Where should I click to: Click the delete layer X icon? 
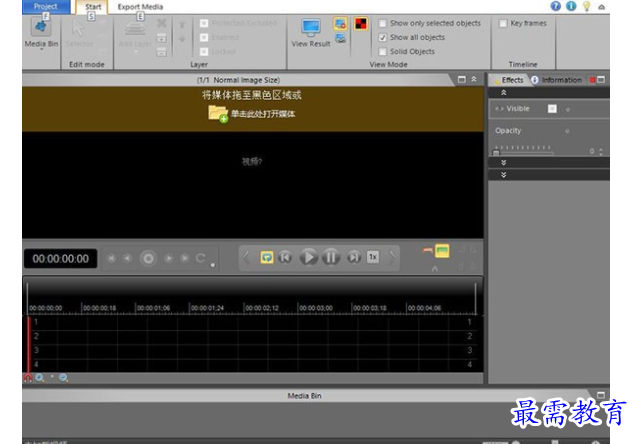(x=162, y=23)
